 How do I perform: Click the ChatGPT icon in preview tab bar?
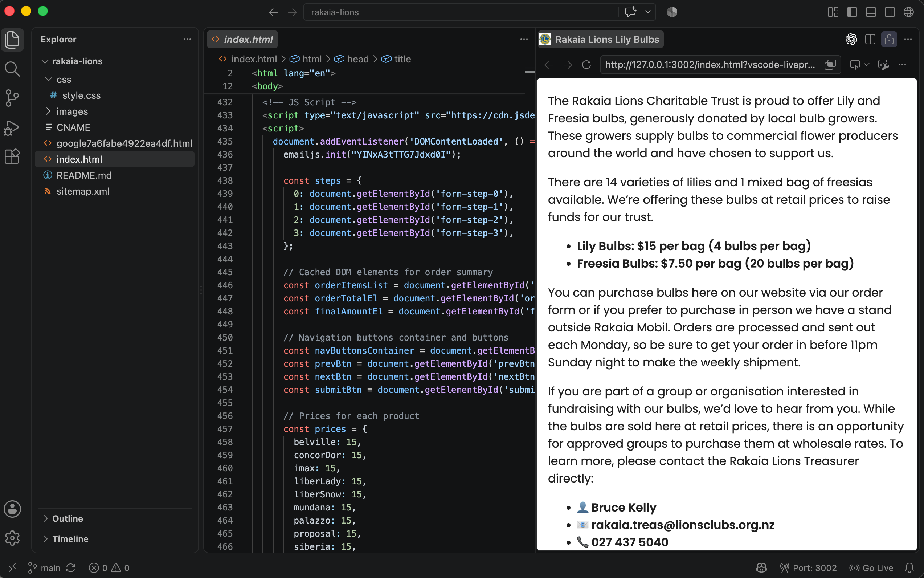pos(851,39)
